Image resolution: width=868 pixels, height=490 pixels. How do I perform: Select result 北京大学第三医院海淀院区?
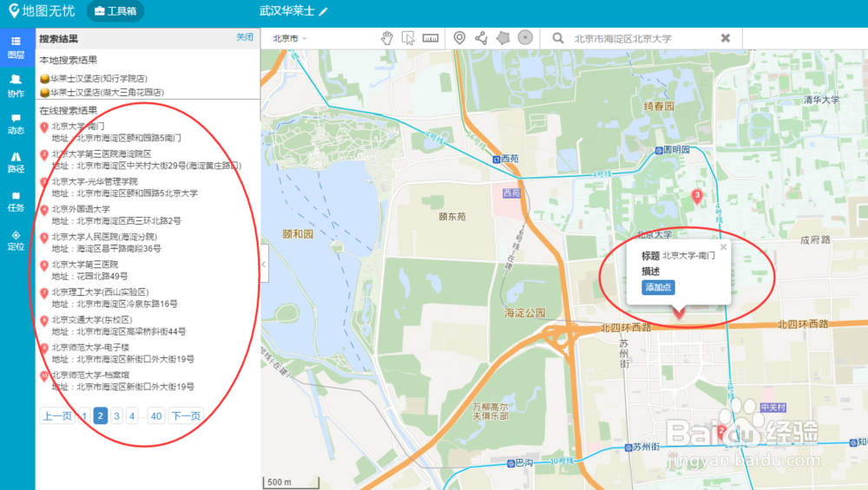102,154
